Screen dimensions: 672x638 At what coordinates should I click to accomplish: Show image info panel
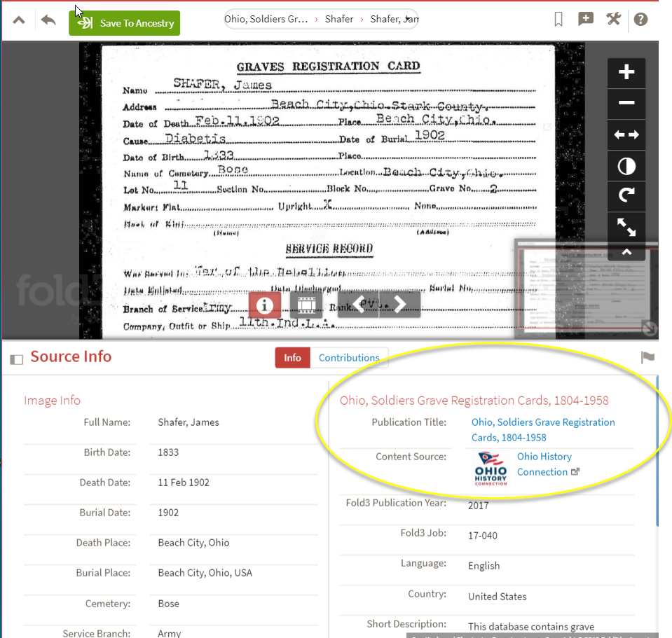264,305
